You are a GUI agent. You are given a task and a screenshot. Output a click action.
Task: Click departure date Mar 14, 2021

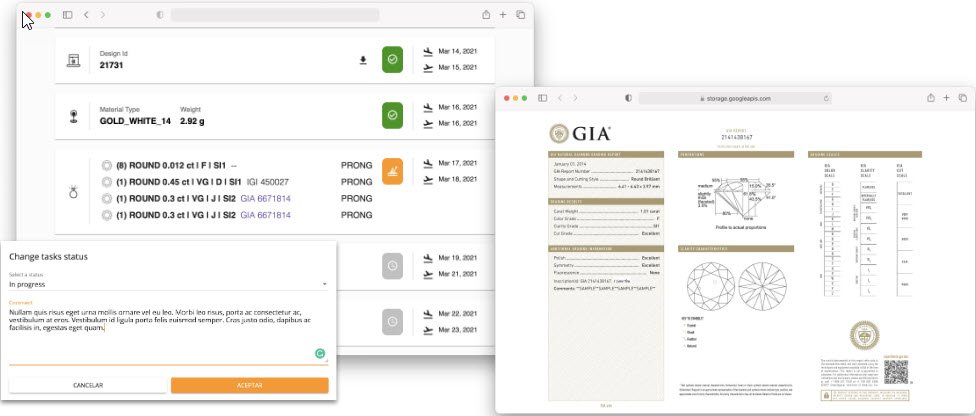(x=458, y=51)
